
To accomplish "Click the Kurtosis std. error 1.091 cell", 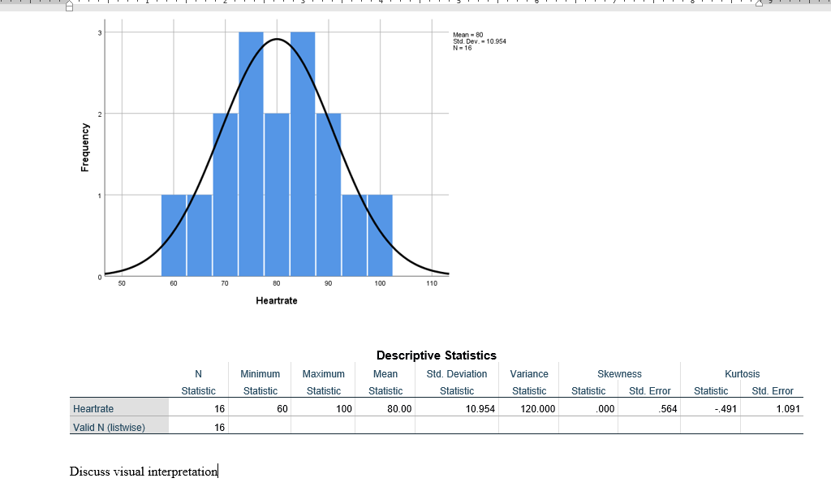I will tap(788, 409).
